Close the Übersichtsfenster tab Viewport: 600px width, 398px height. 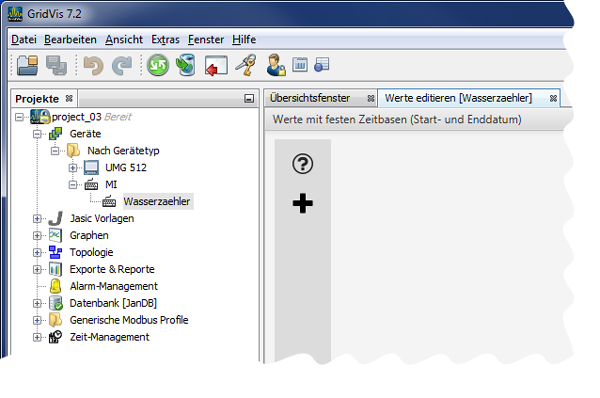pos(370,98)
